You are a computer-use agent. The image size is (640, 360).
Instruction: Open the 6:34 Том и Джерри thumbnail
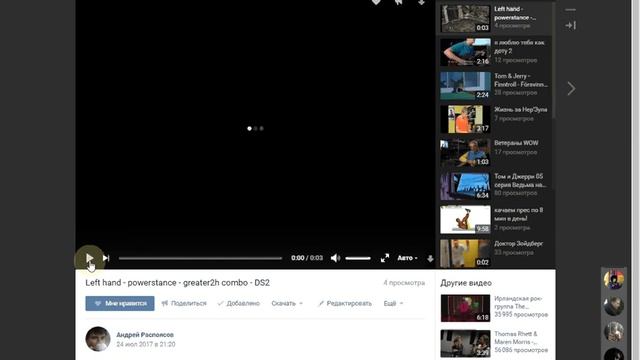465,186
